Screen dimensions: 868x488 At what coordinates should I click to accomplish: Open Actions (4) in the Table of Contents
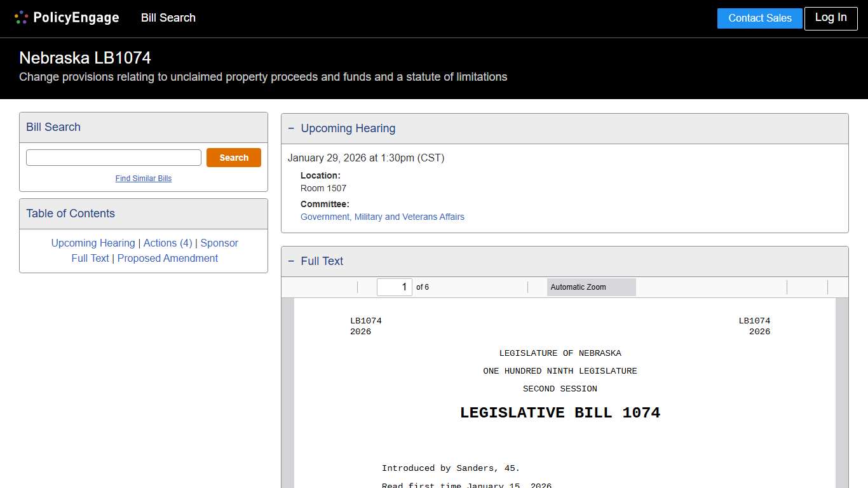(x=167, y=243)
